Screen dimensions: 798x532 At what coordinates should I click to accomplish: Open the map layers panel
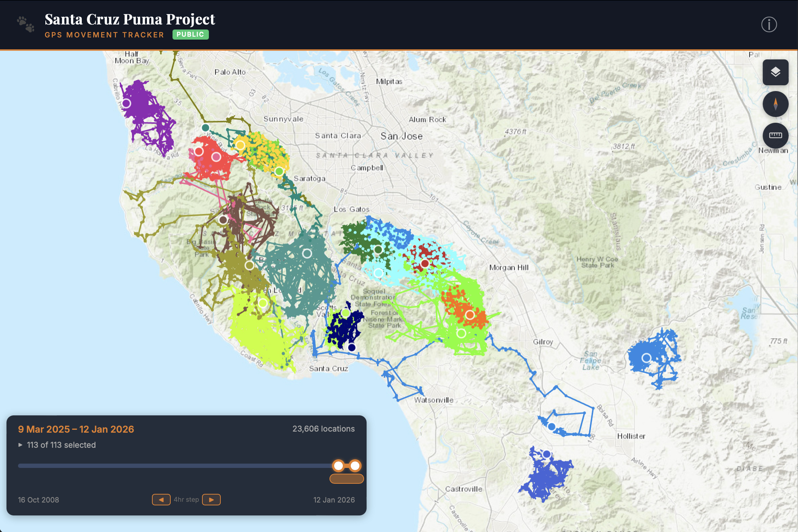coord(775,72)
